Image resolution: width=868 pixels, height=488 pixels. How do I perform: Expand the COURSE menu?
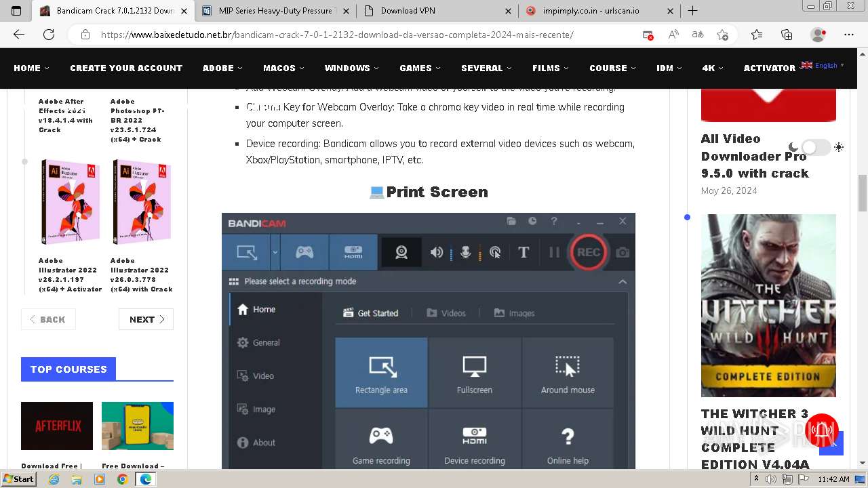pyautogui.click(x=612, y=68)
